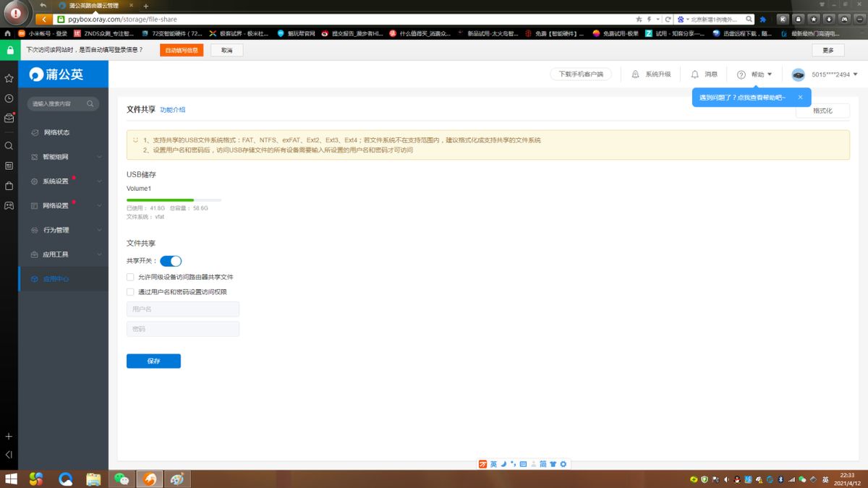Open the 应用工具 sidebar menu
The image size is (868, 488).
click(x=63, y=254)
